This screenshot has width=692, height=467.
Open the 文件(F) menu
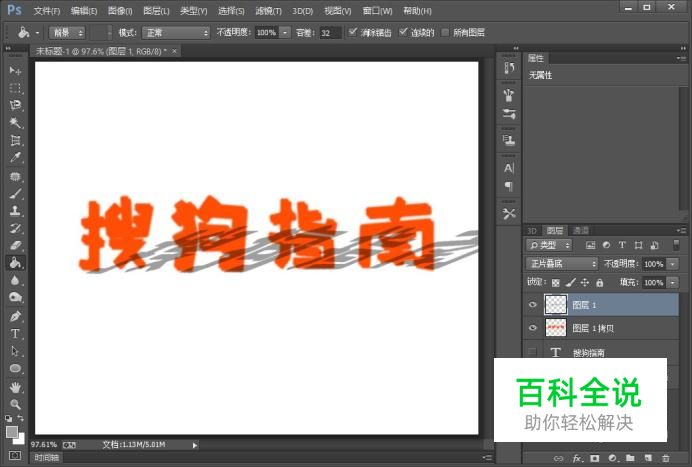click(47, 11)
